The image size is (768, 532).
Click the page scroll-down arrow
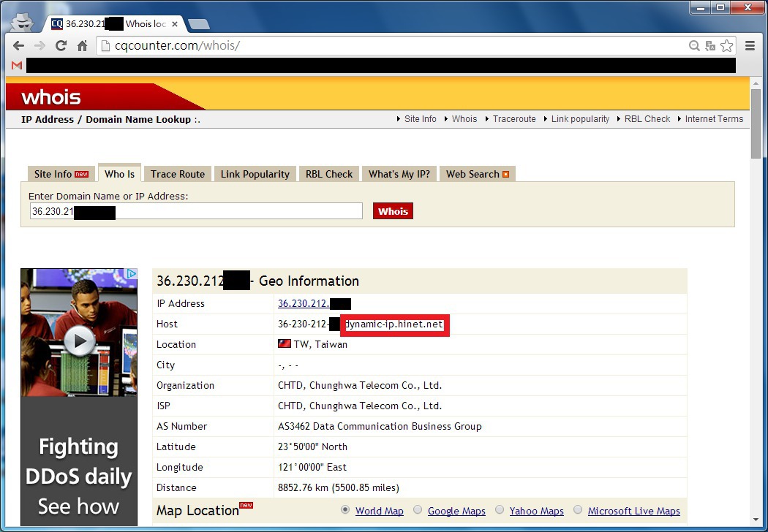[x=756, y=520]
